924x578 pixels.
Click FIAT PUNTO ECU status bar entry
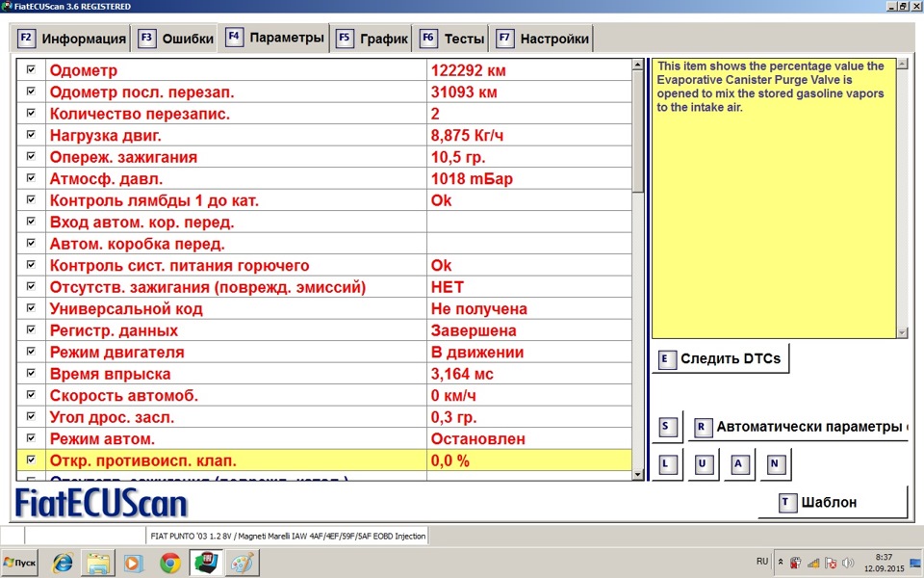pos(288,537)
